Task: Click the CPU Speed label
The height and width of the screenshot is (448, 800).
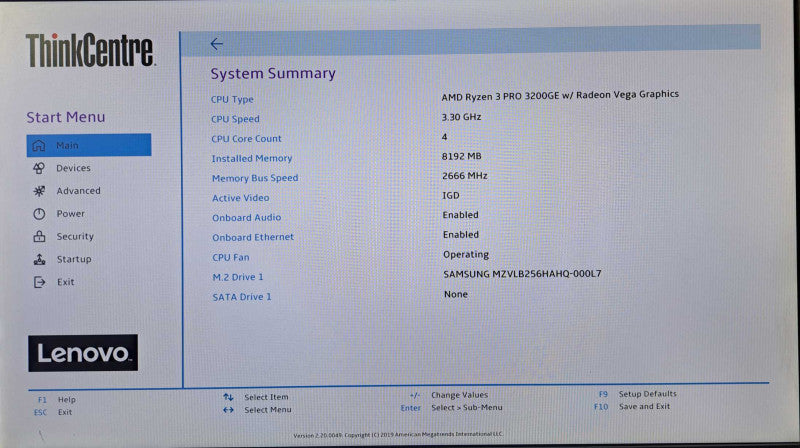Action: click(235, 119)
